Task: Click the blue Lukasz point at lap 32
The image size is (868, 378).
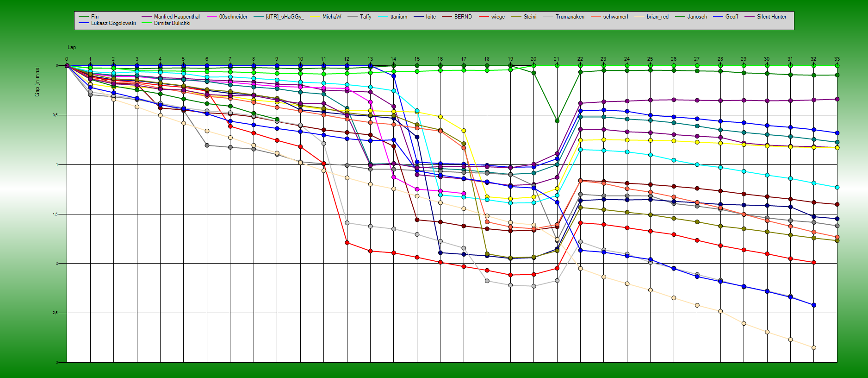Action: tap(814, 130)
